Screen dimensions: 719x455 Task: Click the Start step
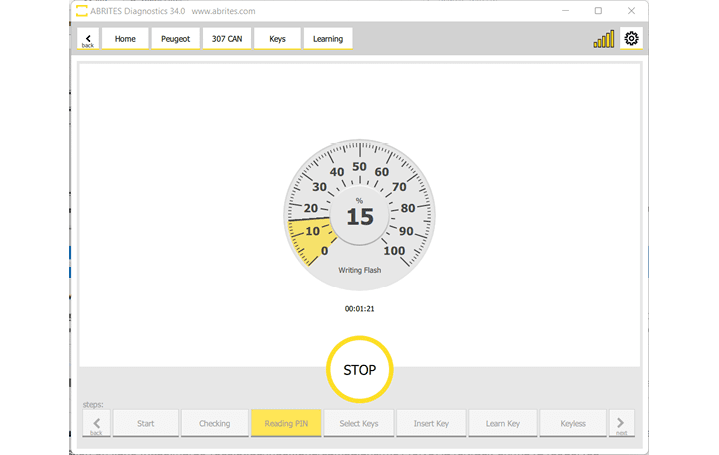point(146,423)
